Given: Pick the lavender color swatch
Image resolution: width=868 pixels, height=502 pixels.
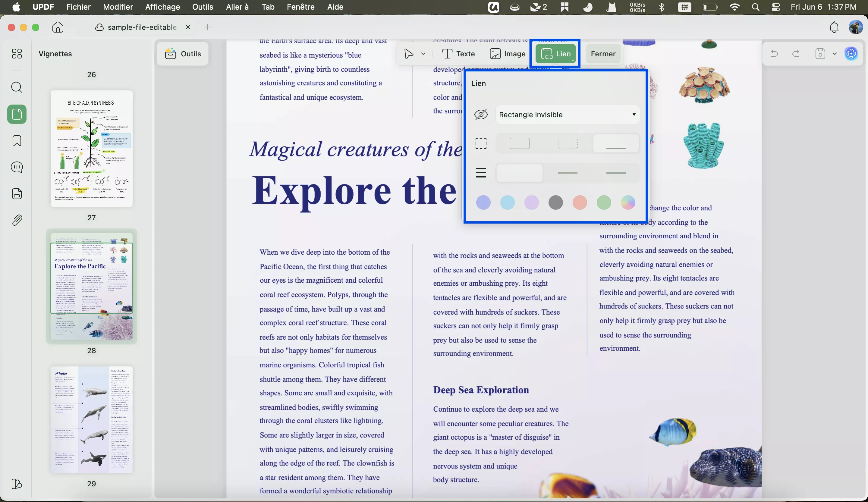Looking at the screenshot, I should [531, 202].
